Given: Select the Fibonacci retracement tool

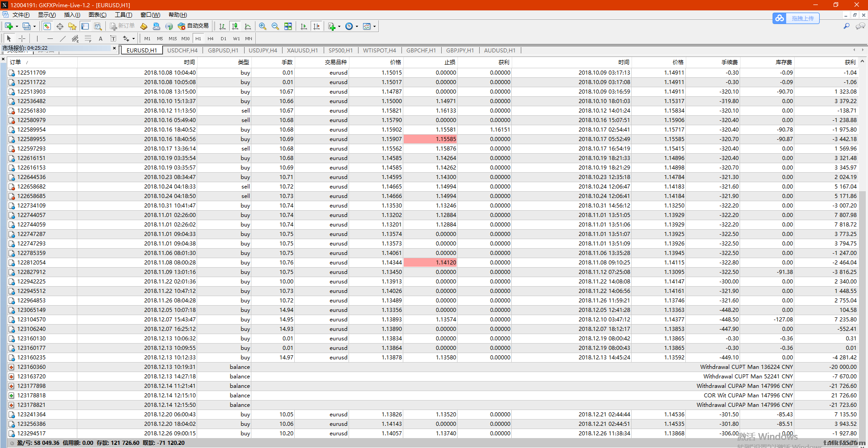Looking at the screenshot, I should point(88,38).
